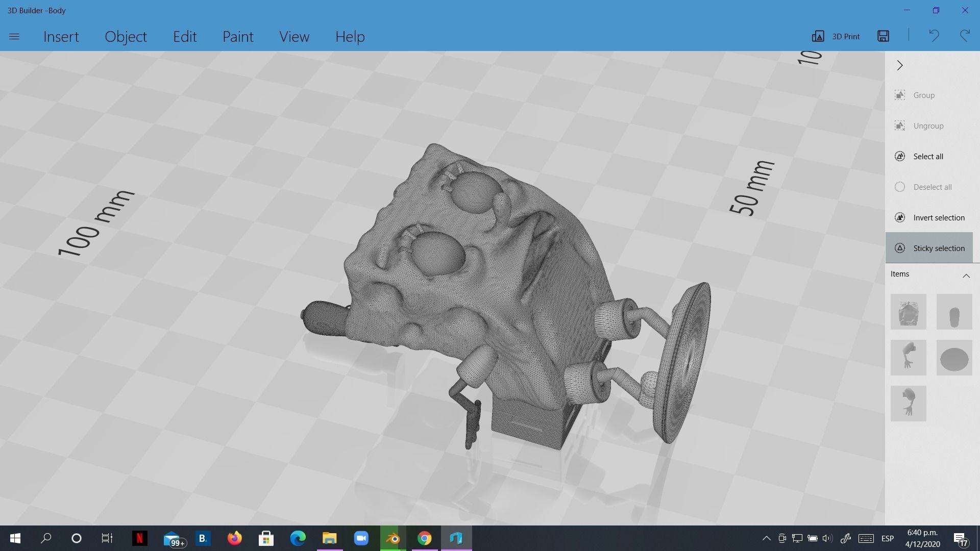Open the View menu
980x551 pixels.
(x=294, y=37)
